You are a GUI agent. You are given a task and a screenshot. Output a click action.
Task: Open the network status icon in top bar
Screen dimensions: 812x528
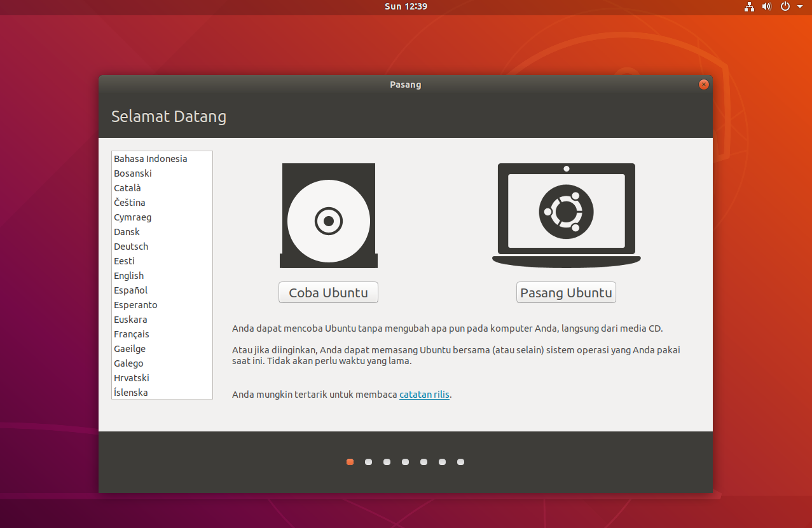(x=749, y=6)
